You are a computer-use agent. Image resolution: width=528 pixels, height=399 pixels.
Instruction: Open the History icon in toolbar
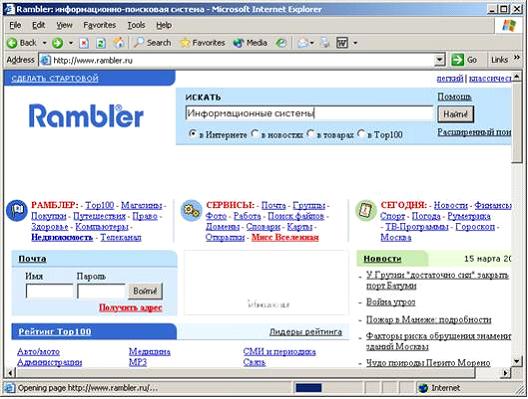tap(281, 43)
